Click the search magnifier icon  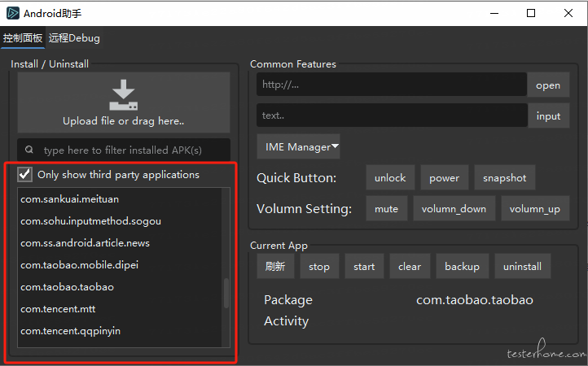[29, 150]
